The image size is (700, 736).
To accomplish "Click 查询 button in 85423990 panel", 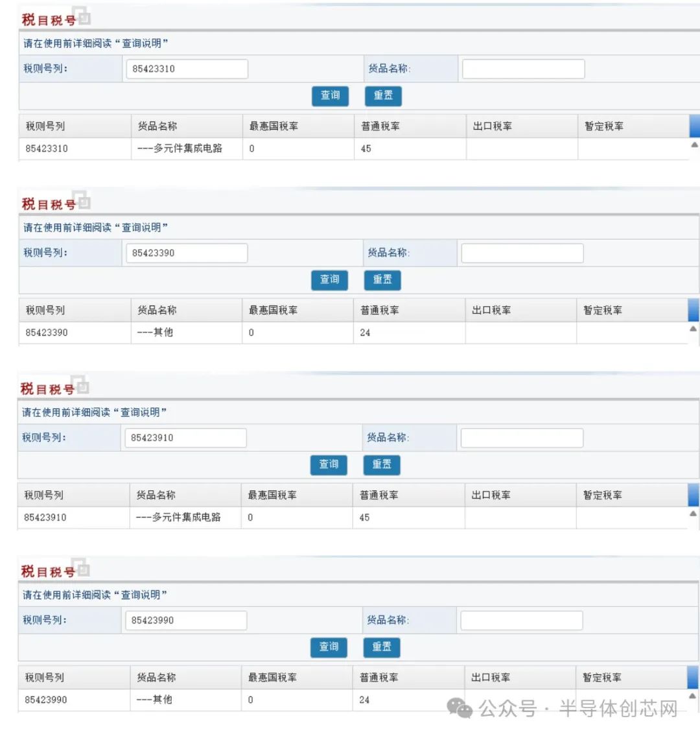I will click(x=329, y=647).
